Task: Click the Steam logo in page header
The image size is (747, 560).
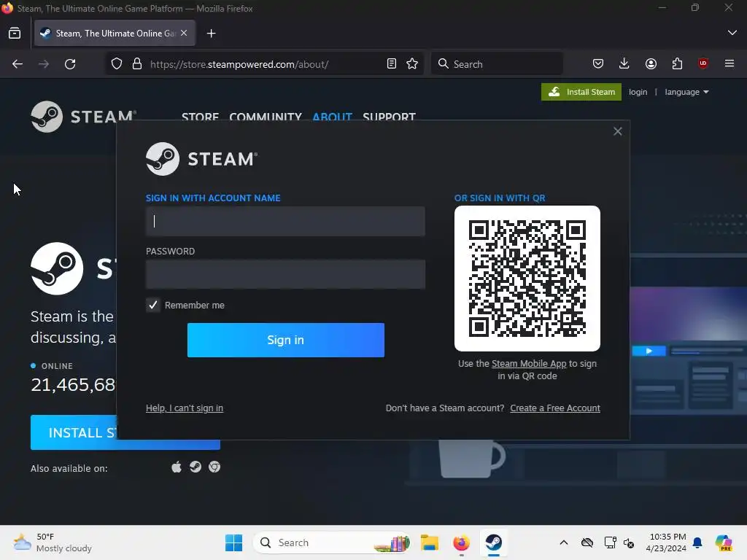Action: point(84,117)
